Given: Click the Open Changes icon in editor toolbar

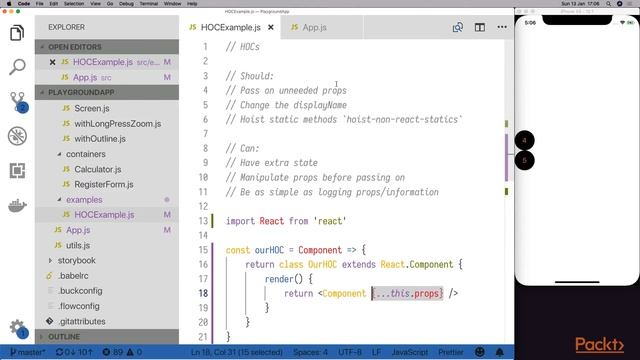Looking at the screenshot, I should coord(458,27).
